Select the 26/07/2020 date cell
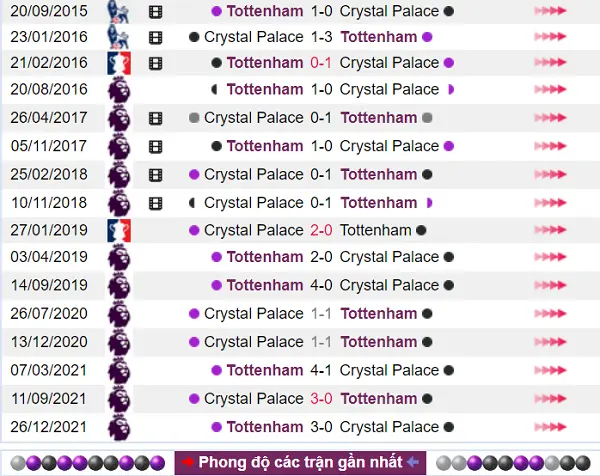Image resolution: width=600 pixels, height=476 pixels. point(49,313)
